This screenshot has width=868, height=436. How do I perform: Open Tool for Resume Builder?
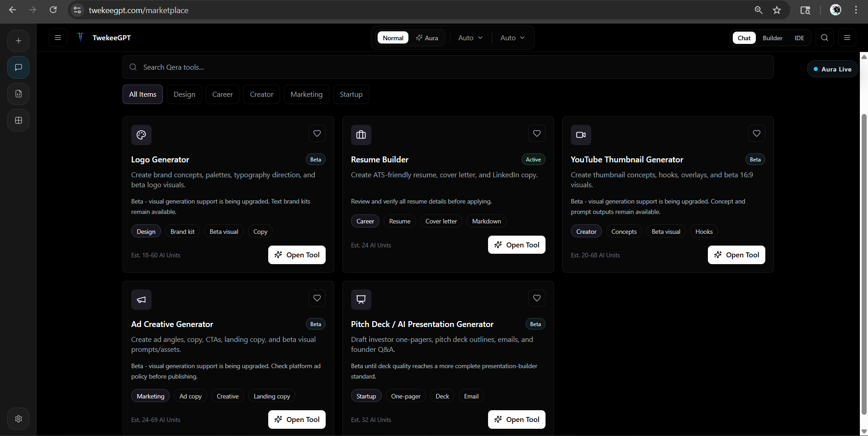[x=517, y=245]
